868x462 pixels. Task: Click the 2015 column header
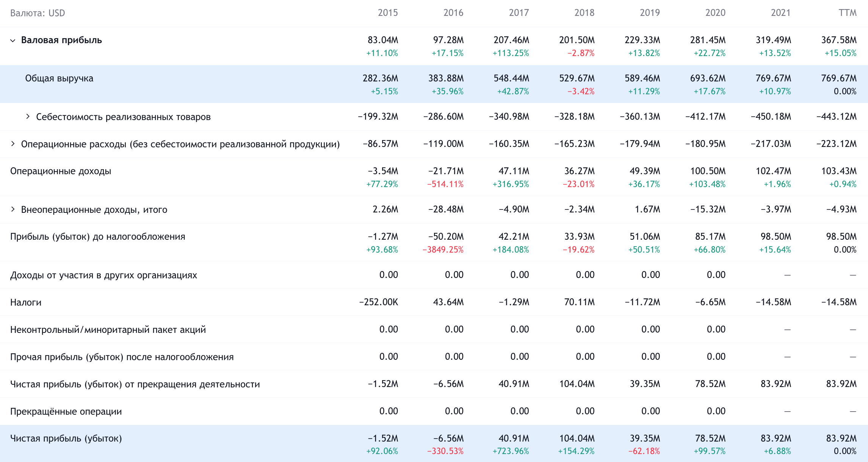pyautogui.click(x=388, y=13)
